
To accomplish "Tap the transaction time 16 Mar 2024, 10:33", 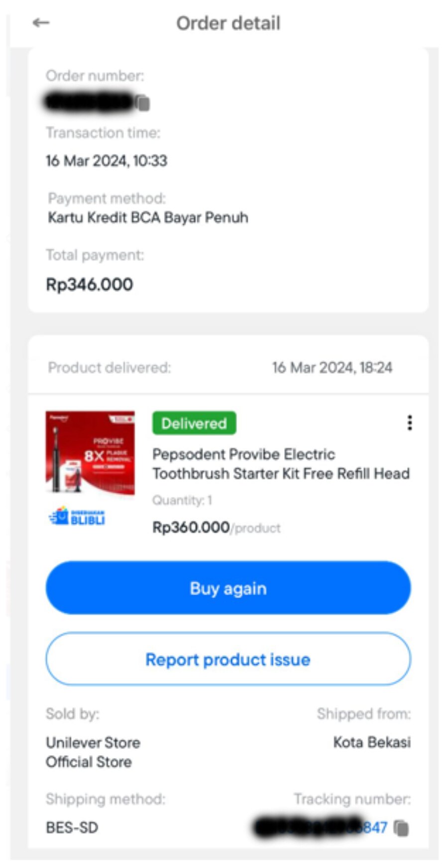I will [x=107, y=161].
